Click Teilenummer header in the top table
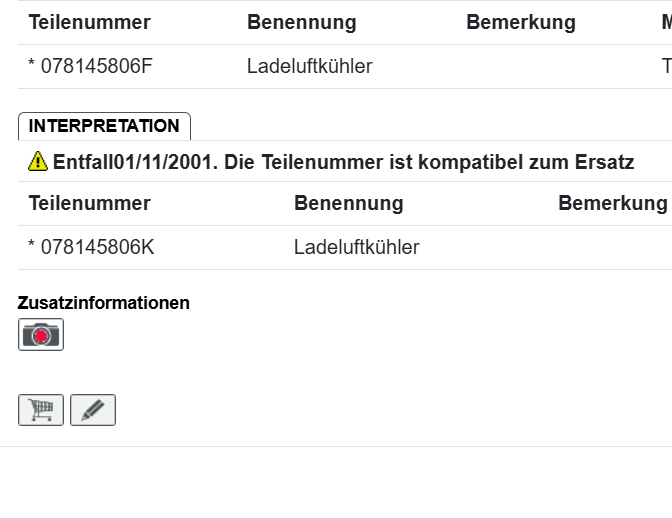The width and height of the screenshot is (672, 518). [x=89, y=22]
